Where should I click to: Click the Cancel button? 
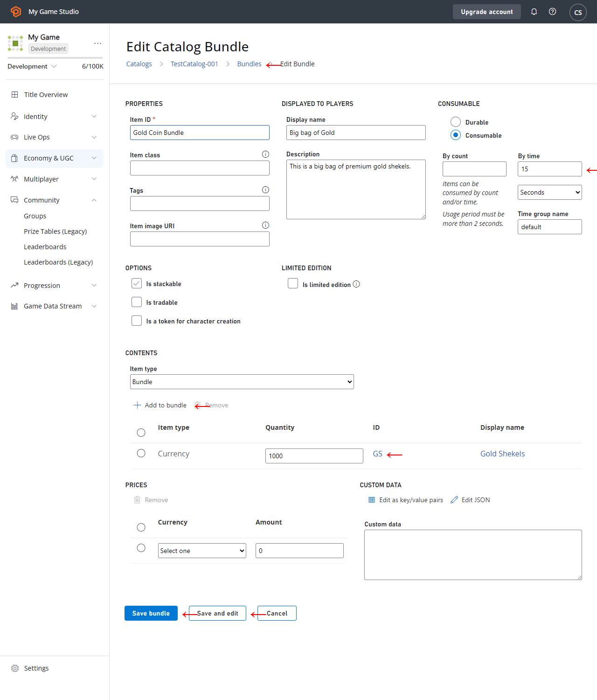[x=277, y=613]
